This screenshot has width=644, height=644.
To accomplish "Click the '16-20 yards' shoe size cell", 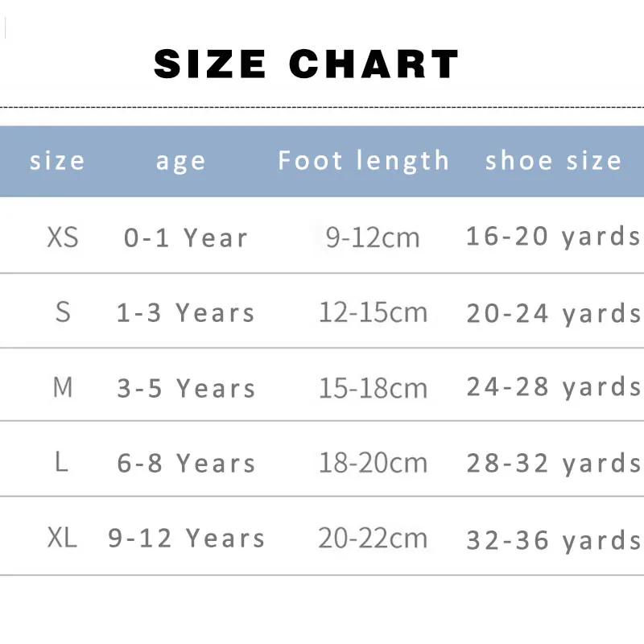I will click(554, 237).
